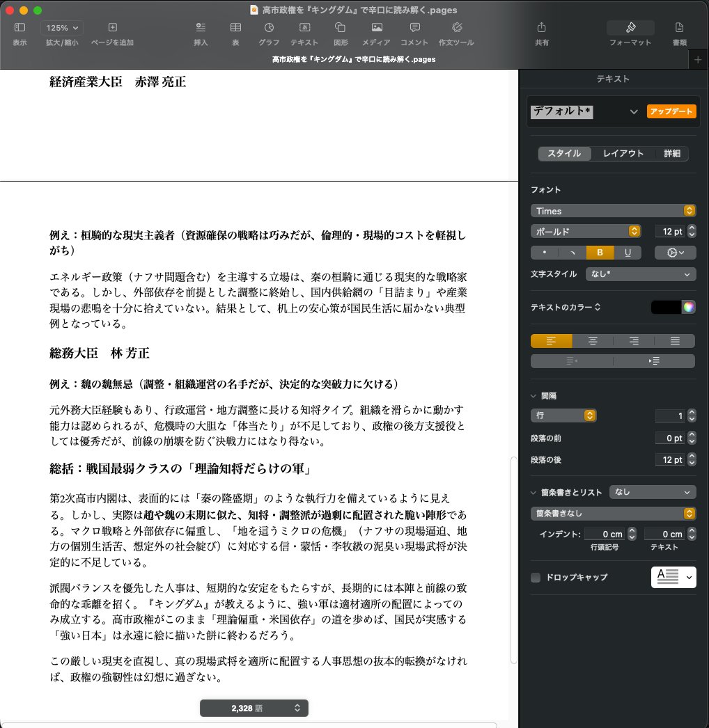Select left text alignment

point(551,341)
